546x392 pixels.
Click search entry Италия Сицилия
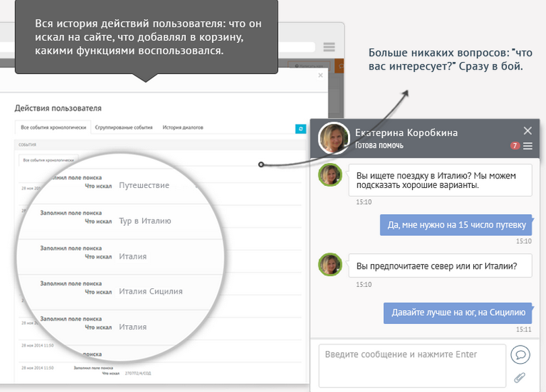point(151,291)
